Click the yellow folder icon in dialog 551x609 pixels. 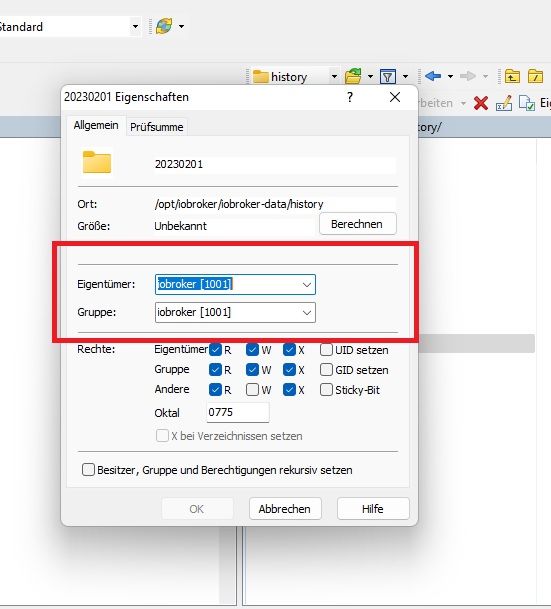tap(97, 162)
